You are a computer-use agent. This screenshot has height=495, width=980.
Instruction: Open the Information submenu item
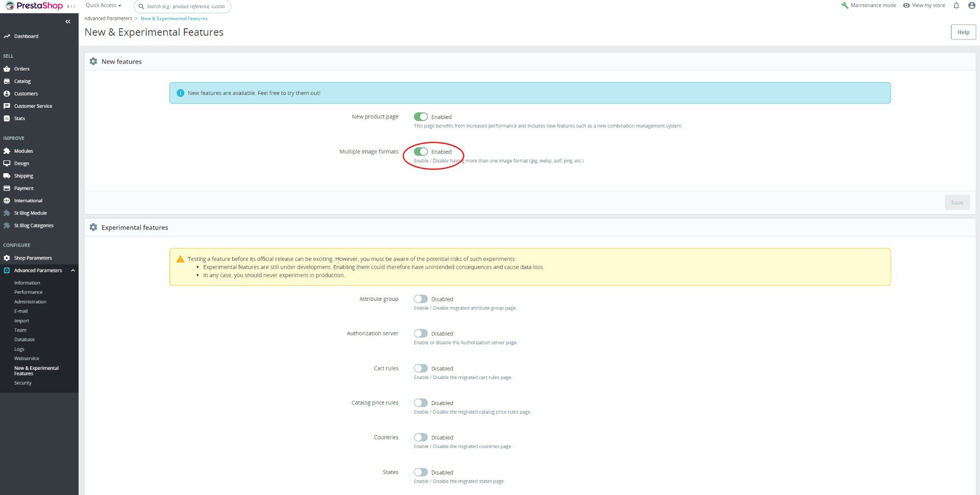(x=27, y=283)
